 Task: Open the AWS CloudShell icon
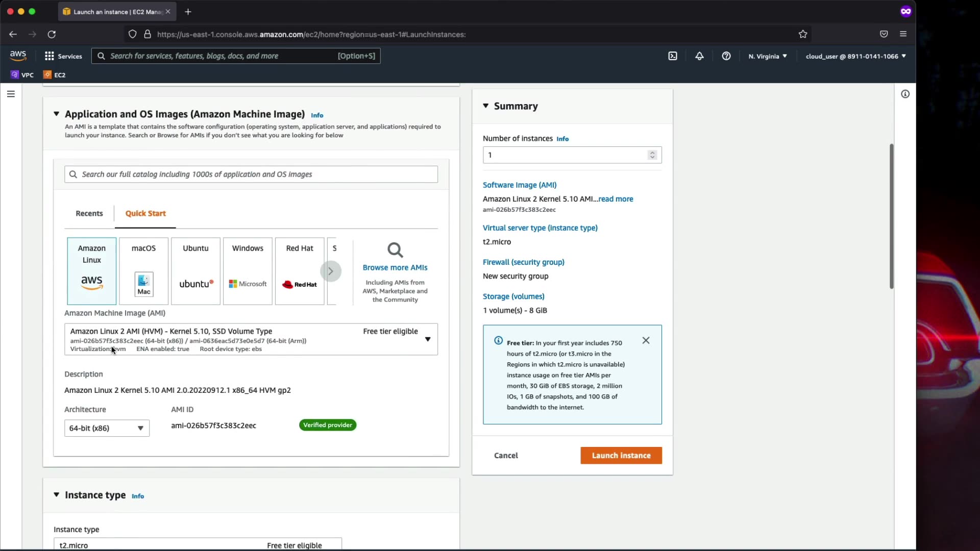point(673,56)
